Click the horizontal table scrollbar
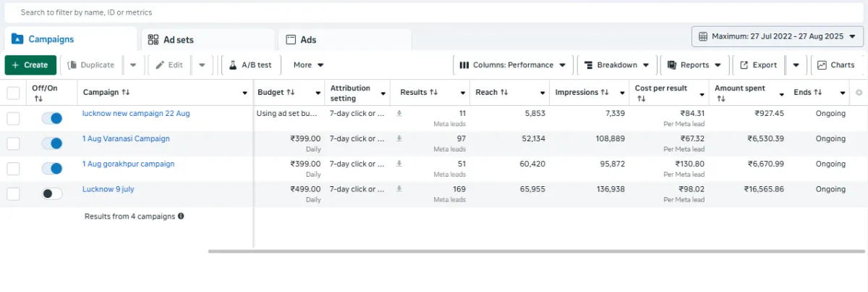 point(535,251)
